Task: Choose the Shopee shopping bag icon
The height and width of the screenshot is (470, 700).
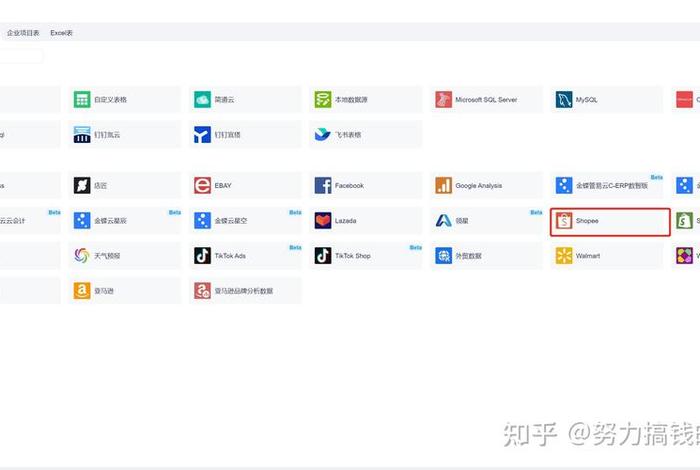Action: (564, 220)
